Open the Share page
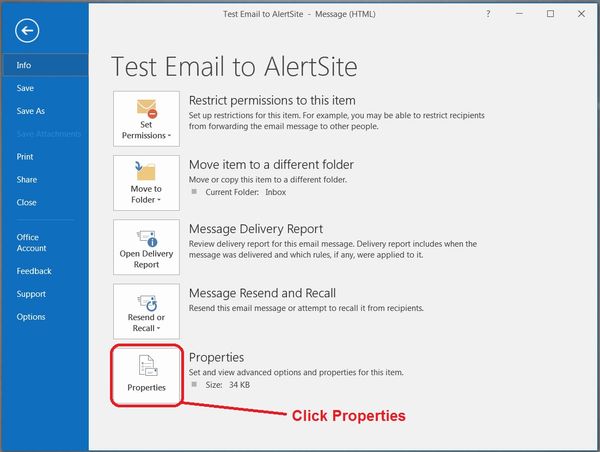600x452 pixels. click(45, 179)
